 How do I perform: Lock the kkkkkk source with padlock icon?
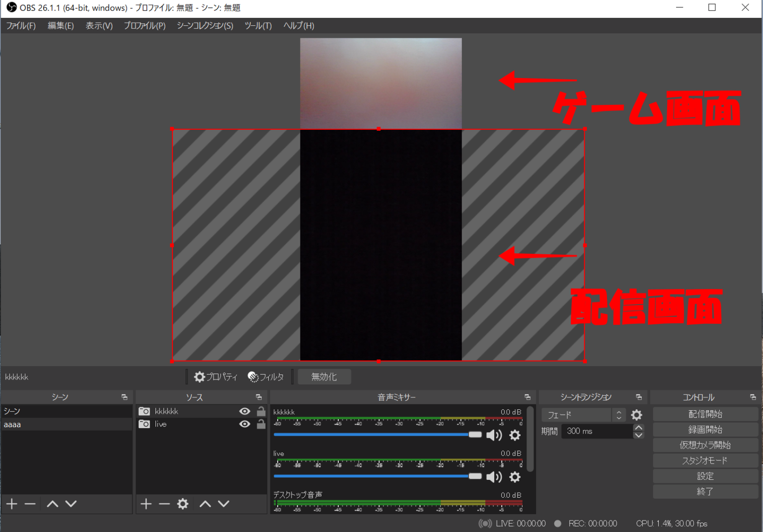pyautogui.click(x=260, y=411)
